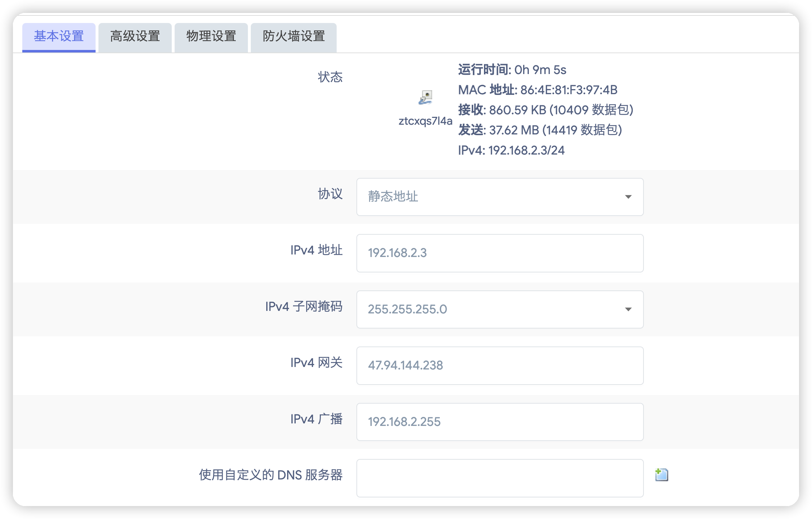812x519 pixels.
Task: Switch to the 高级设置 tab
Action: pyautogui.click(x=135, y=37)
